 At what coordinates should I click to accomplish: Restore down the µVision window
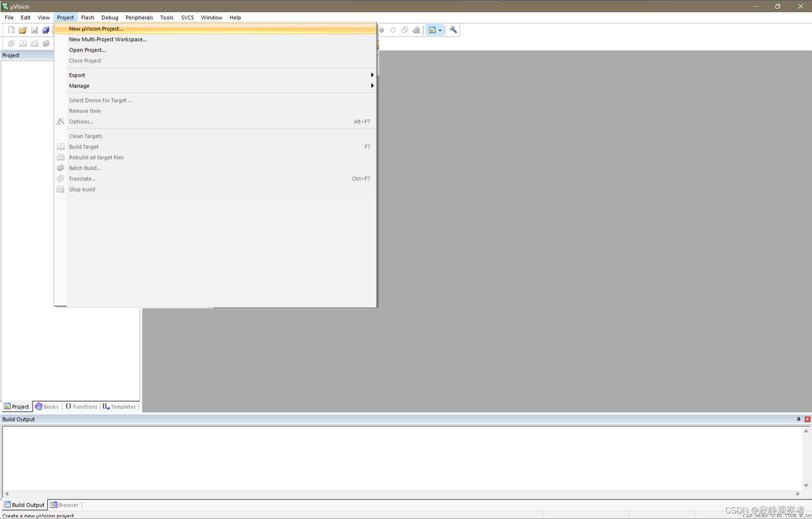pos(778,6)
